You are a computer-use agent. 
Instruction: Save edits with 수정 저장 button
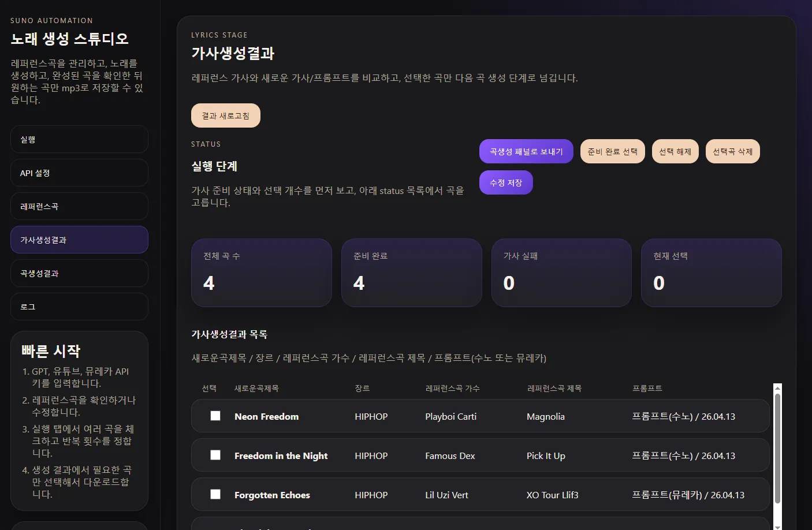(505, 183)
